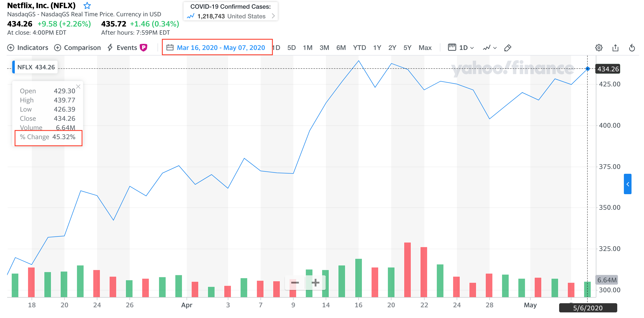Click the 375.00 price axis label
Screen dimensions: 644x318
tap(610, 167)
